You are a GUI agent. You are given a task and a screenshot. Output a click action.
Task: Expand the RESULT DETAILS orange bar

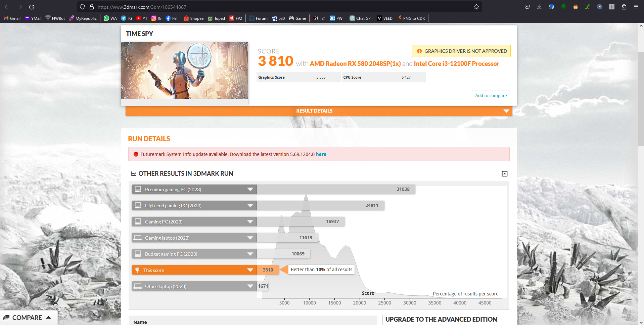click(319, 111)
